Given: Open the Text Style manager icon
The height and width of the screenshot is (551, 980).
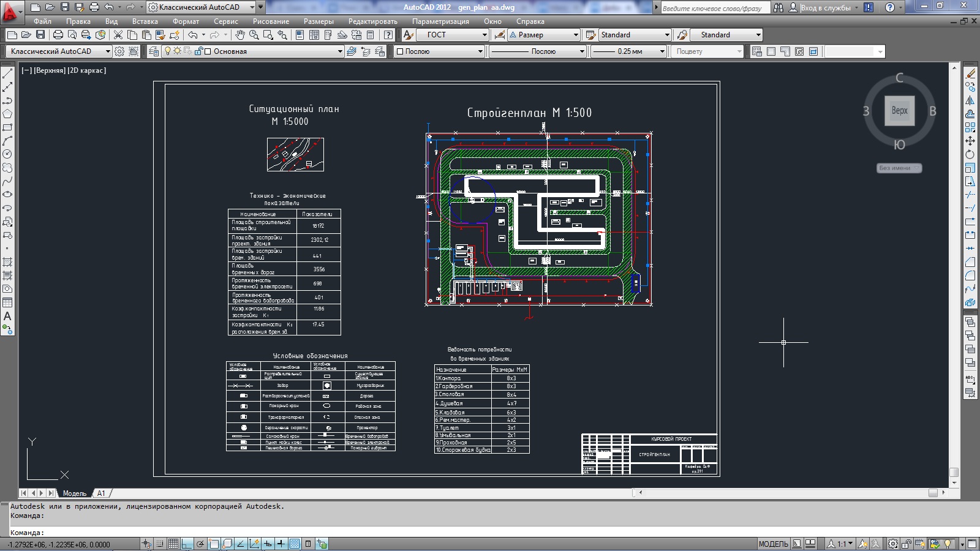Looking at the screenshot, I should pyautogui.click(x=409, y=35).
